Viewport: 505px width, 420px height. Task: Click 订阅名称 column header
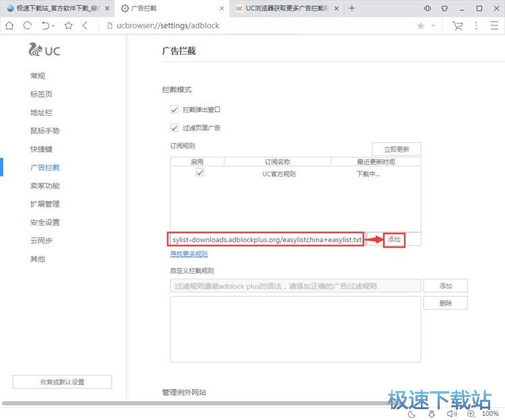pos(277,162)
